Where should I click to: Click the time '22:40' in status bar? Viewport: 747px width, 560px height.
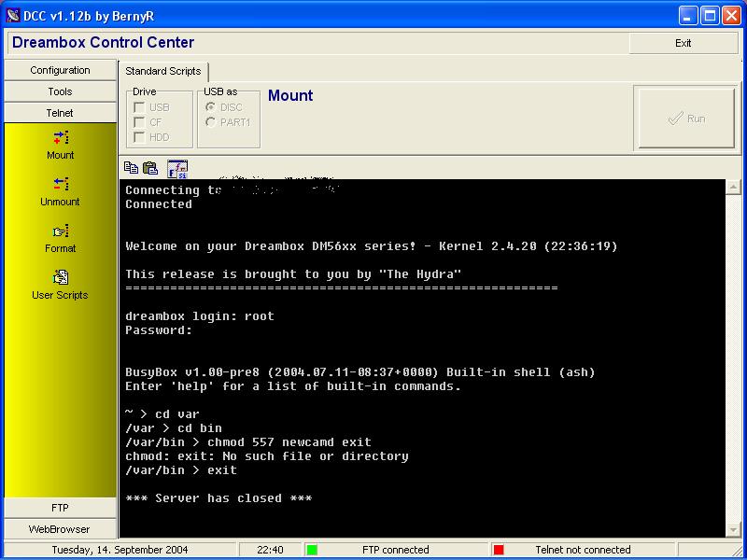pos(270,550)
